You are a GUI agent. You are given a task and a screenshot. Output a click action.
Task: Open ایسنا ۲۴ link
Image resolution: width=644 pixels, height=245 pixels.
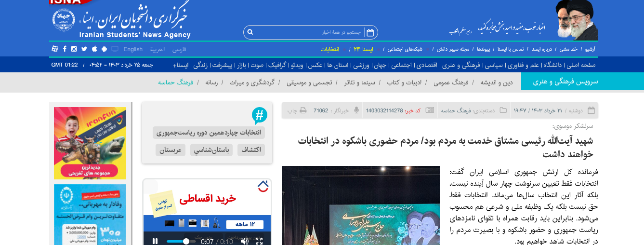(363, 49)
